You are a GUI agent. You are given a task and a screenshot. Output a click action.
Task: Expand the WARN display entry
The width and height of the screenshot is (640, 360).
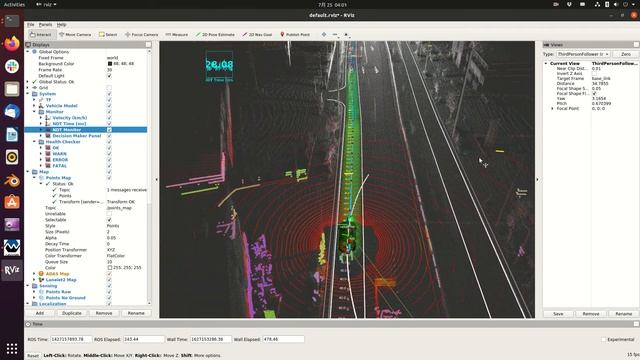click(x=41, y=154)
